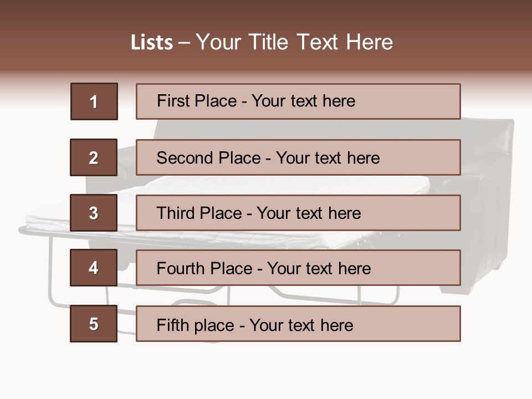Select "Your Title Text Here" heading text
Image resolution: width=532 pixels, height=399 pixels.
[294, 42]
